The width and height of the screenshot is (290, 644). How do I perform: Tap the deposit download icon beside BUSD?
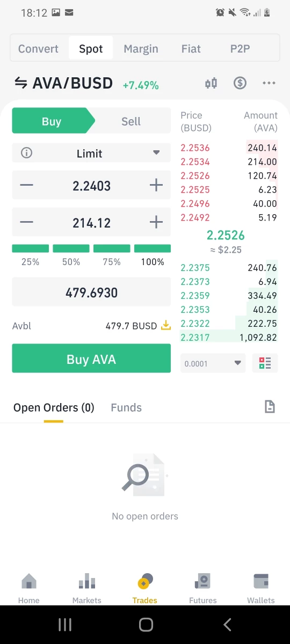(x=166, y=325)
